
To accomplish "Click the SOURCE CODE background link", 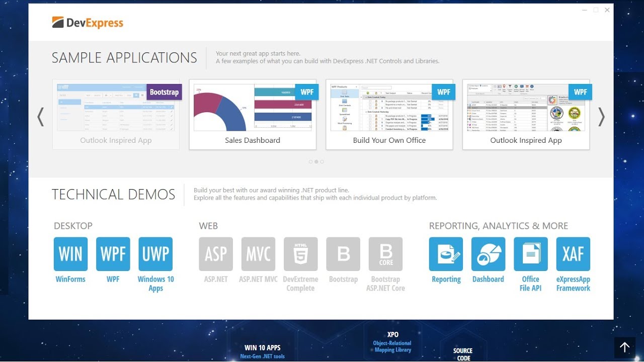I will coord(463,354).
